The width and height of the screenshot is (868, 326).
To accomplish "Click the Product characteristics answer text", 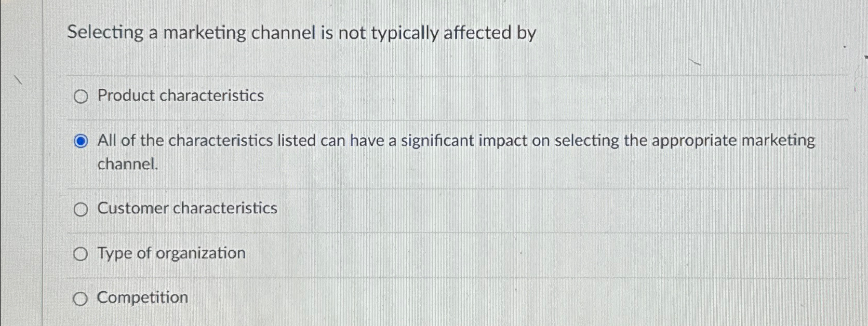I will coord(180,96).
